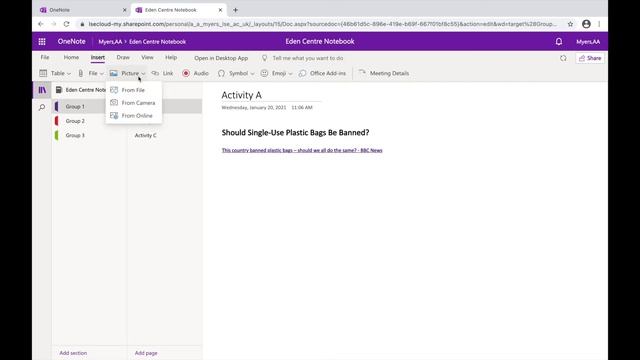The image size is (640, 360).
Task: Open the browser three-dot menu
Action: 599,24
